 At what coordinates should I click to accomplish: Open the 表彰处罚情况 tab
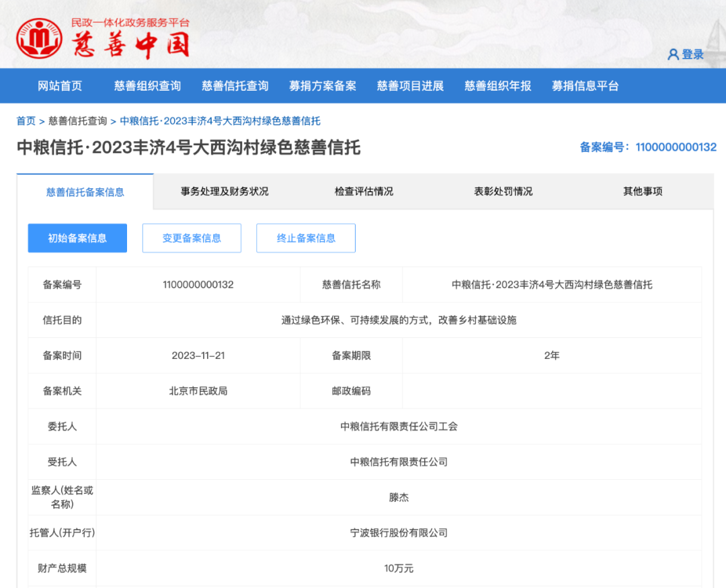(503, 192)
